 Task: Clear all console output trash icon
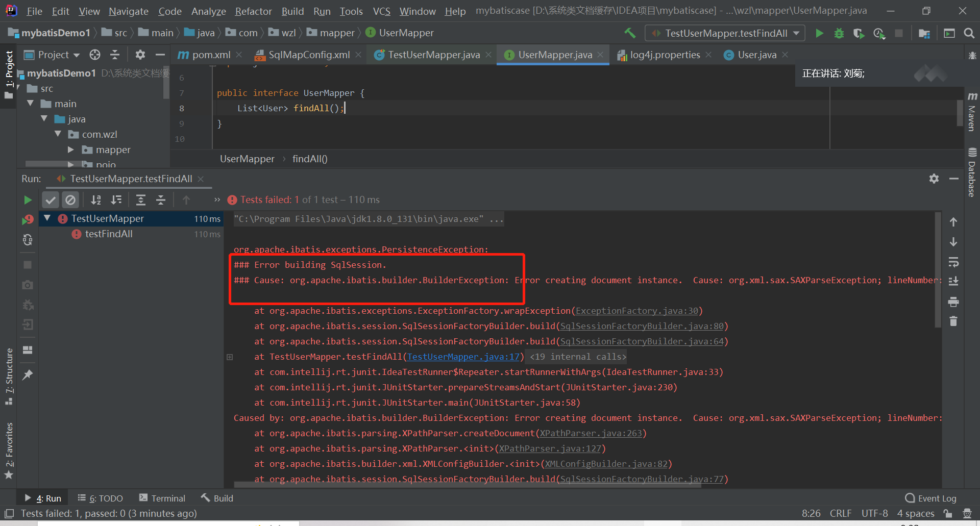click(x=953, y=321)
